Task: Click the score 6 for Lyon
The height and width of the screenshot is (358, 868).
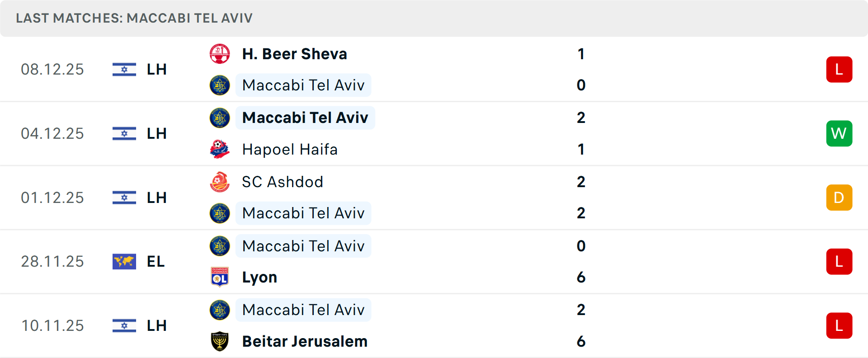Action: click(581, 277)
